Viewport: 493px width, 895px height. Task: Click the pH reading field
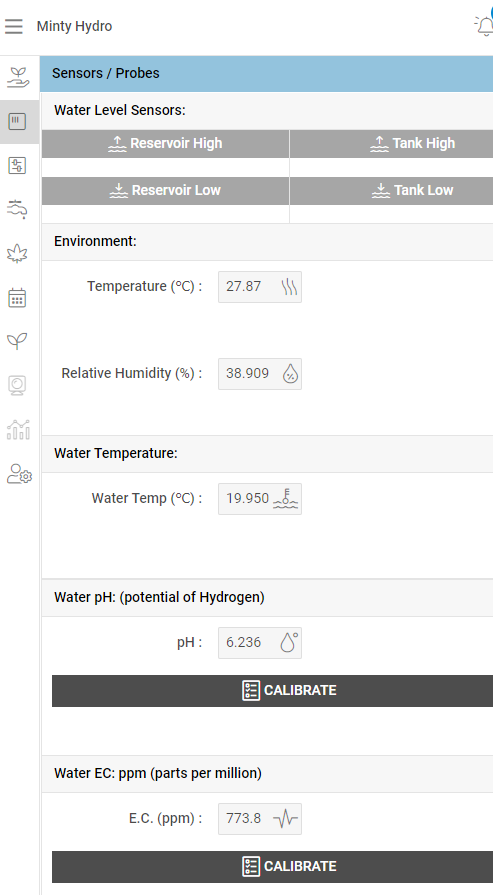(260, 643)
